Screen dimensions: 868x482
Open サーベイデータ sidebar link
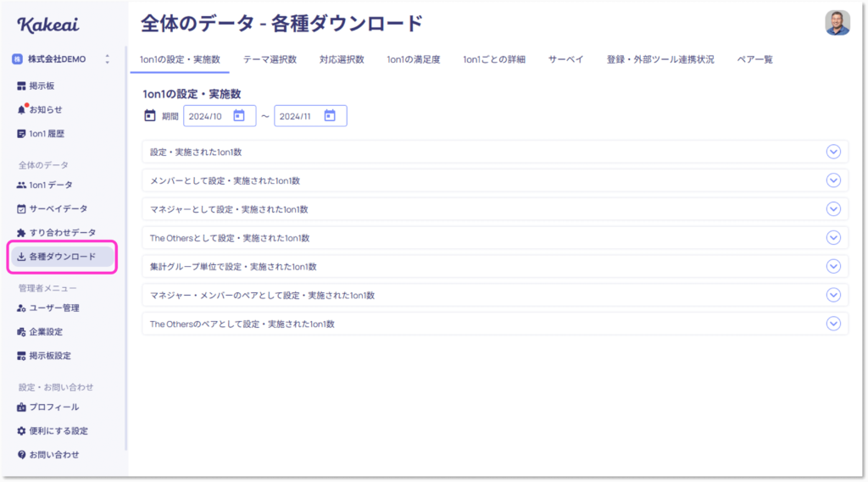point(58,208)
